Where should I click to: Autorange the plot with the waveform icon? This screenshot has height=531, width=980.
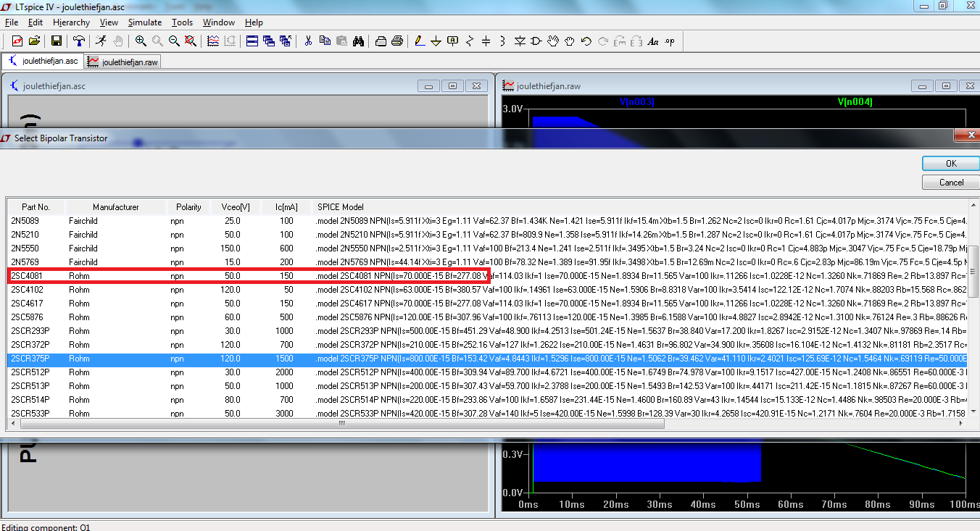click(213, 41)
